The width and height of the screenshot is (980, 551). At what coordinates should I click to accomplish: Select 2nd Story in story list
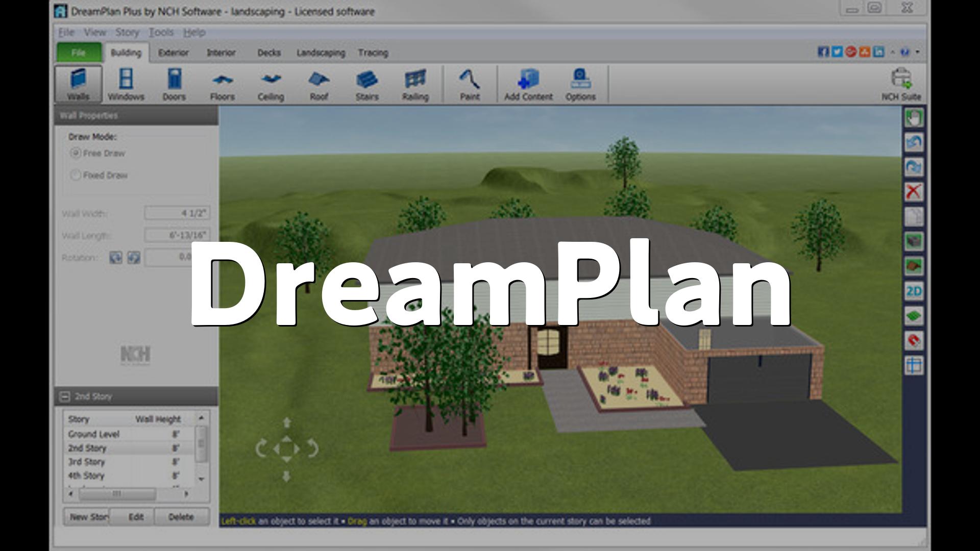click(x=130, y=448)
